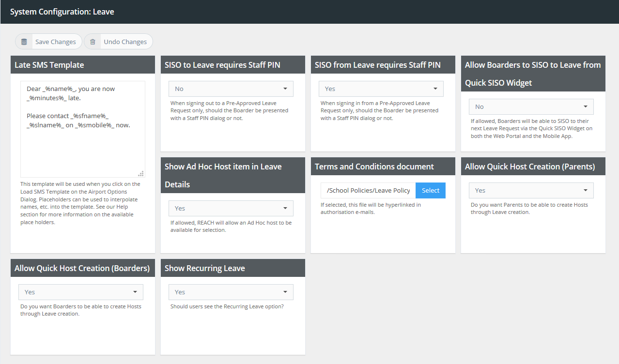The height and width of the screenshot is (364, 619).
Task: Open the SISO from Leave requires Staff PIN dropdown
Action: tap(381, 89)
